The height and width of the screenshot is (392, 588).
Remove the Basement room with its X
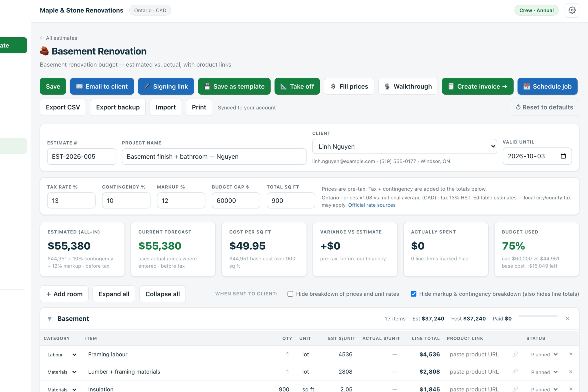(x=567, y=318)
